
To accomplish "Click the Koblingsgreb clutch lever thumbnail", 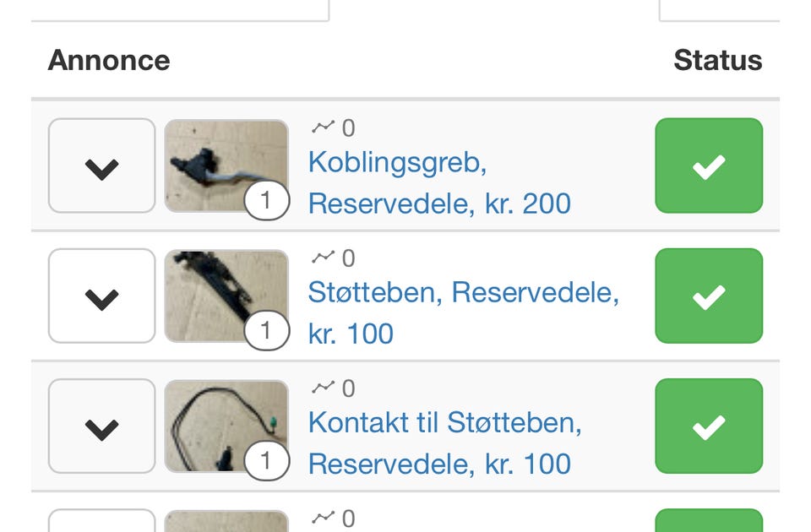I will pos(216,160).
